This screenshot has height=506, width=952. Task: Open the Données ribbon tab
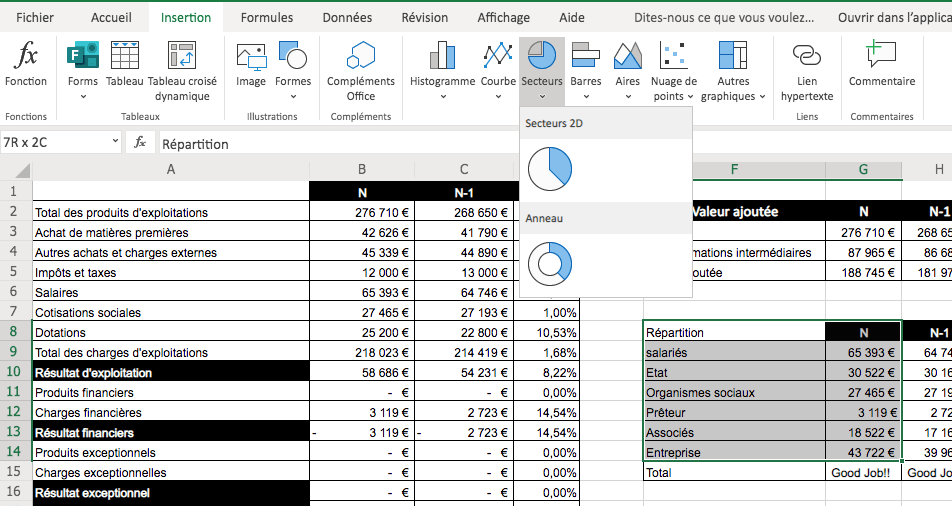point(347,18)
